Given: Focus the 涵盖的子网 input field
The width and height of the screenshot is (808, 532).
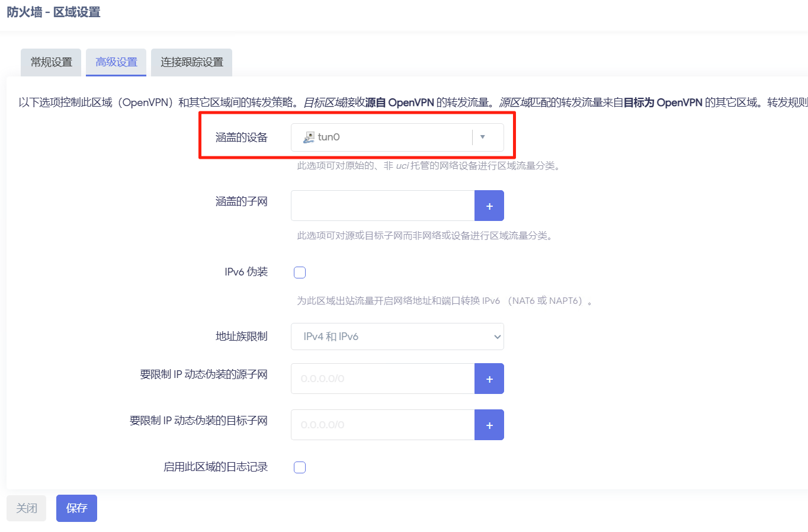Looking at the screenshot, I should click(383, 206).
